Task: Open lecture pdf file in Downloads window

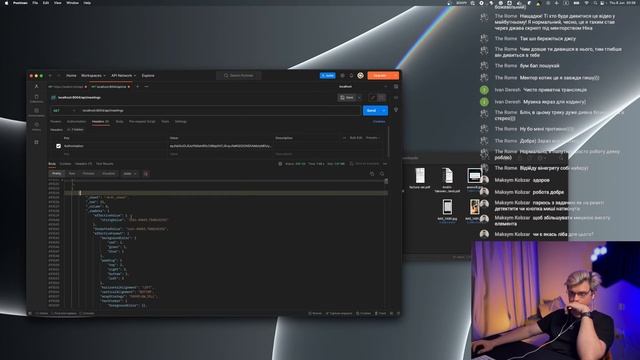Action: pos(420,178)
